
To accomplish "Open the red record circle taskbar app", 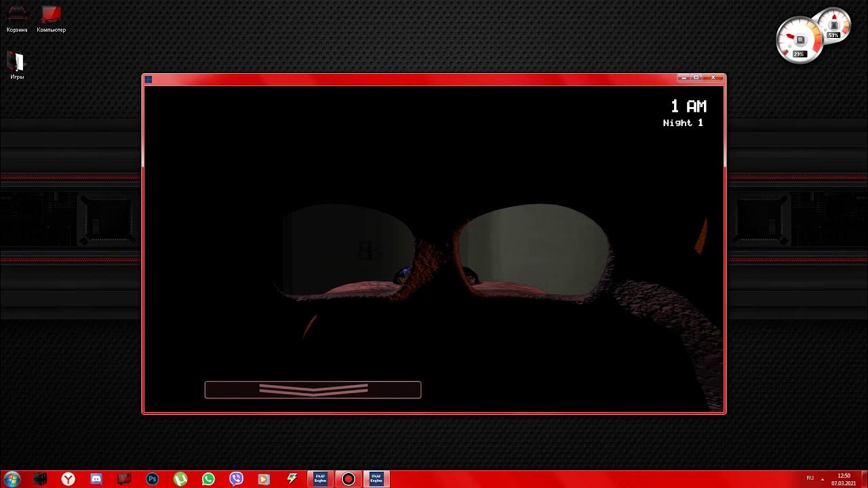I will point(349,479).
